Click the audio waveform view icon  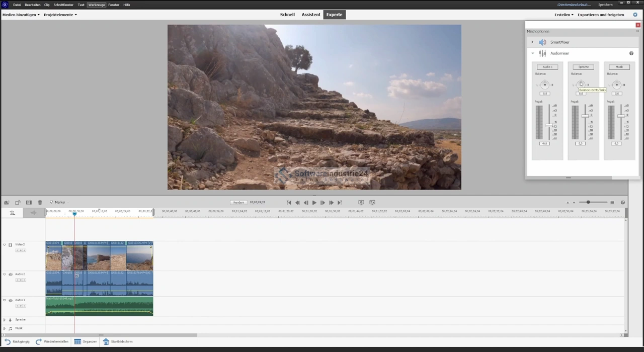(33, 213)
